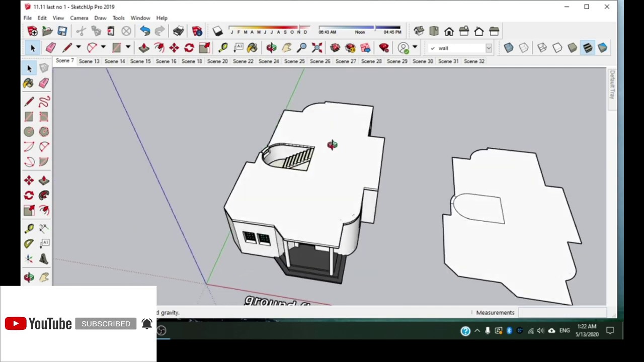
Task: Undo the last action
Action: pos(145,31)
